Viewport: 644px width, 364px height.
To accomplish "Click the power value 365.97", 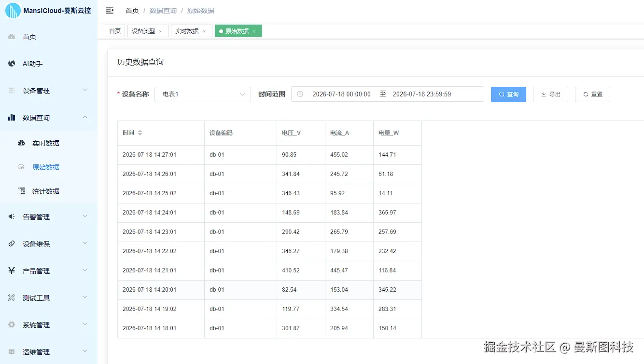I will [x=387, y=213].
